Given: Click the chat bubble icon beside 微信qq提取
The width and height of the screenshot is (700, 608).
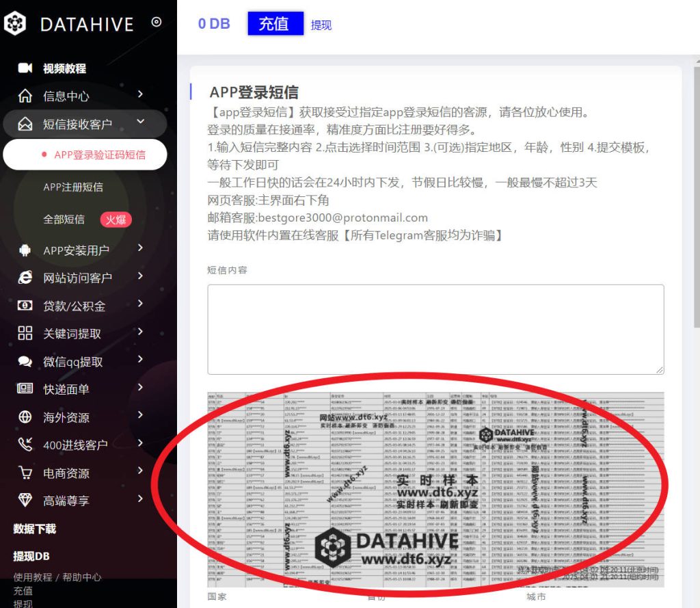Looking at the screenshot, I should click(x=25, y=361).
